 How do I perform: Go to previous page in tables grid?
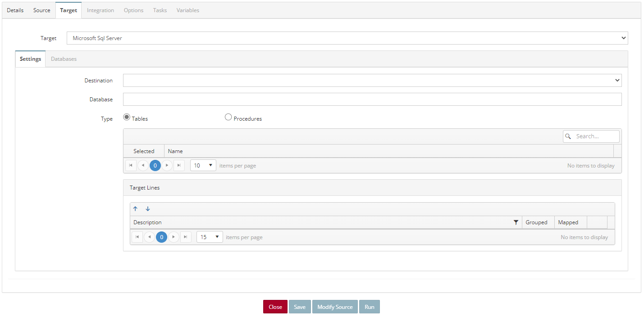[143, 166]
